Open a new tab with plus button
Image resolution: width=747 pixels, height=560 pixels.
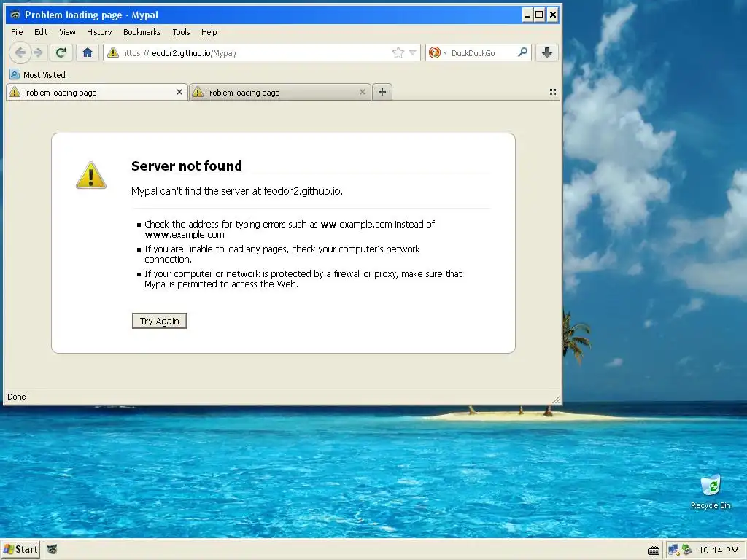(x=382, y=92)
